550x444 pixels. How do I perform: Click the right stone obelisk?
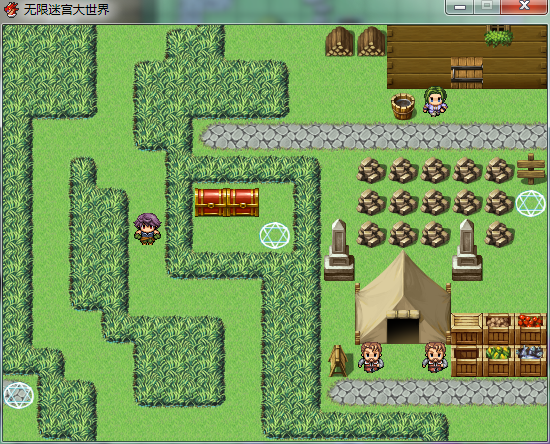tap(467, 250)
